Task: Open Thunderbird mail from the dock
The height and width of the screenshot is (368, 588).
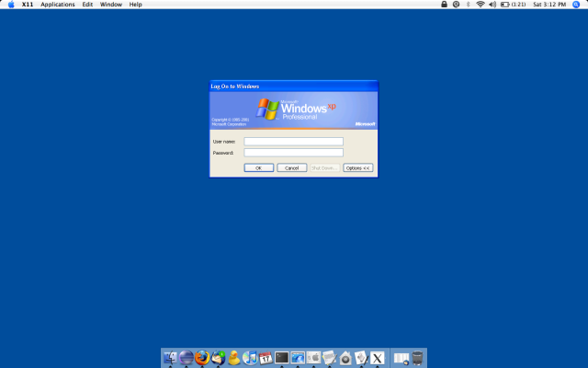Action: click(x=218, y=358)
